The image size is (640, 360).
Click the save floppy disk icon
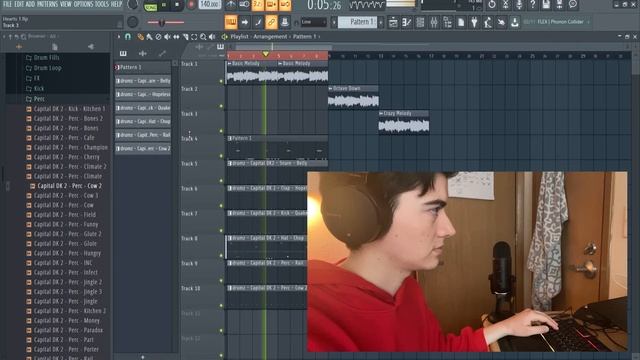546,4
